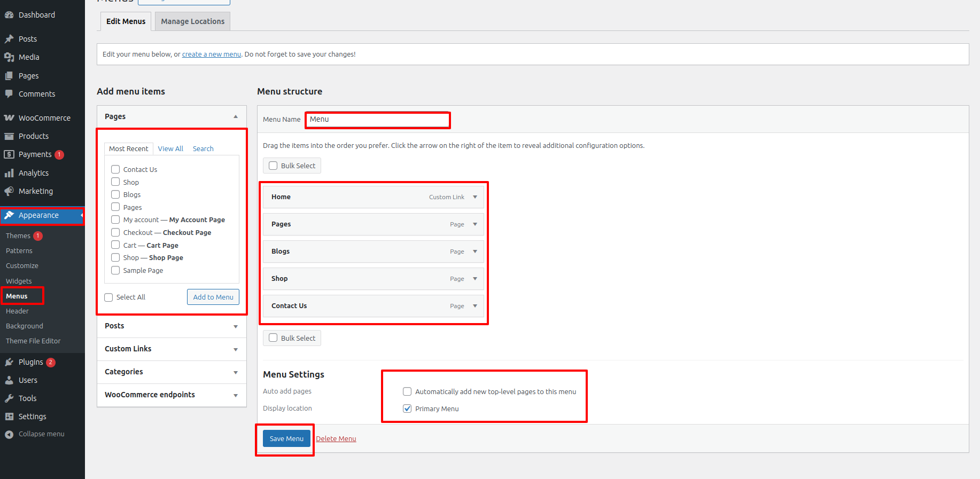The height and width of the screenshot is (479, 980).
Task: Click the Posts pushpin icon
Action: 9,39
